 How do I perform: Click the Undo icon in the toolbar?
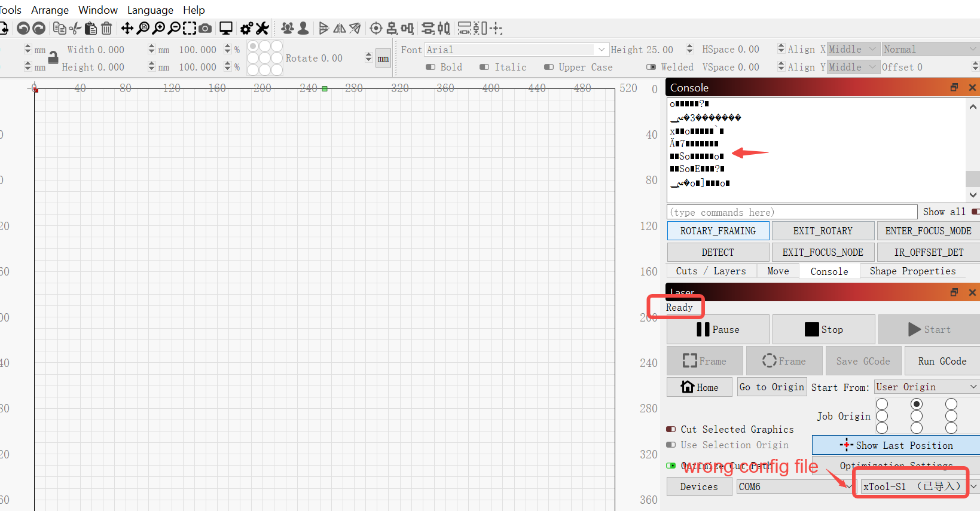[x=23, y=28]
